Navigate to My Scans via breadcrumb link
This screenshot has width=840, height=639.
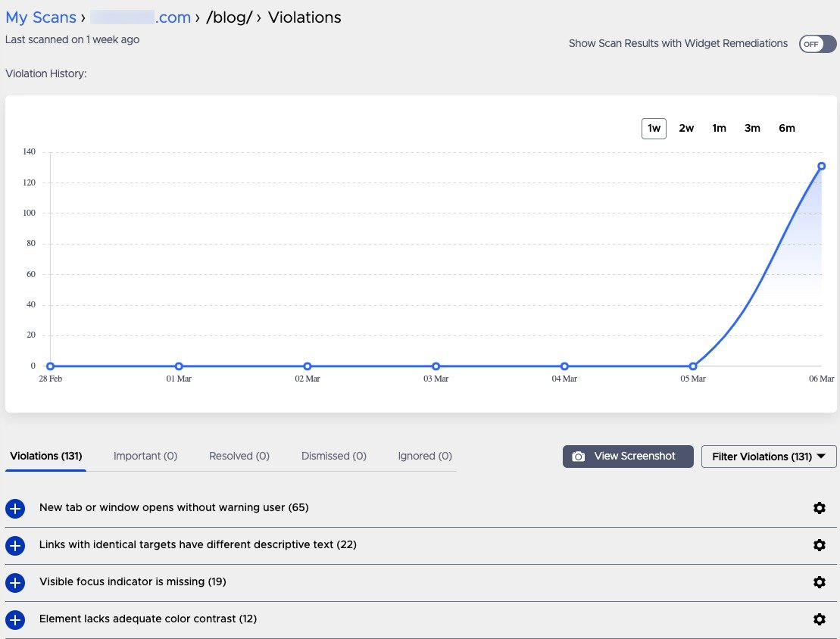(41, 17)
